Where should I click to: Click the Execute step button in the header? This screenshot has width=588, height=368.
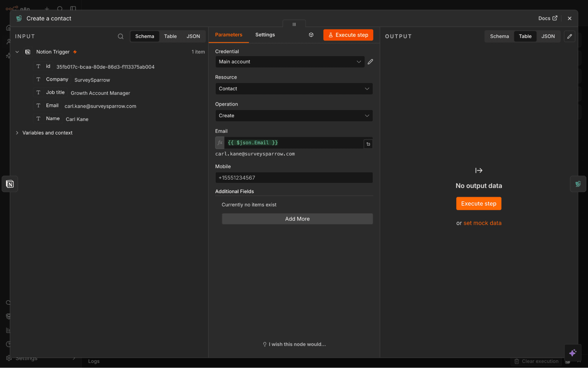click(x=348, y=35)
